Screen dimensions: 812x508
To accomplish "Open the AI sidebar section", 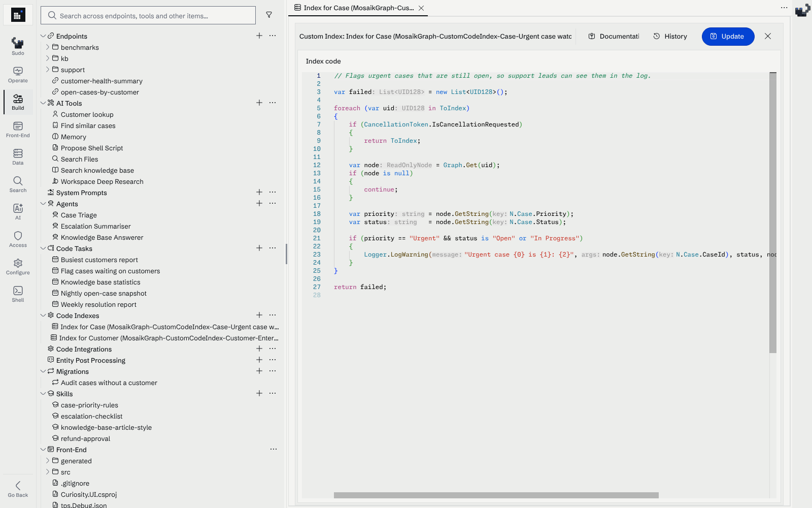I will point(18,211).
